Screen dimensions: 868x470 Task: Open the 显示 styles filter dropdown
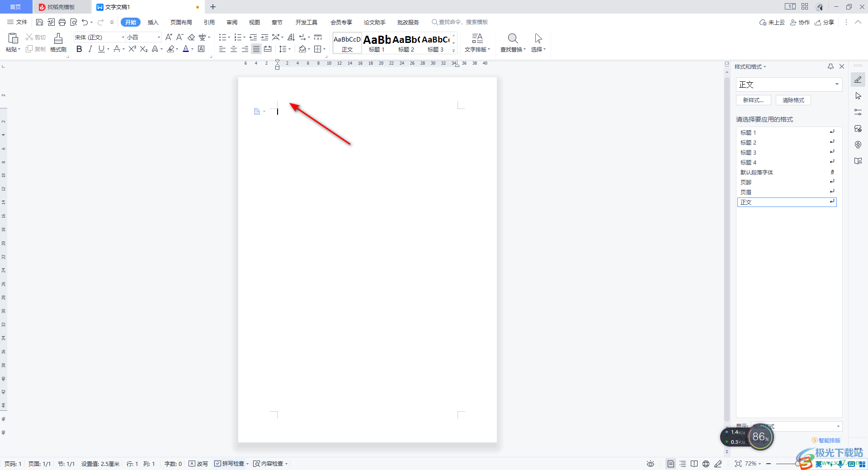tap(838, 426)
